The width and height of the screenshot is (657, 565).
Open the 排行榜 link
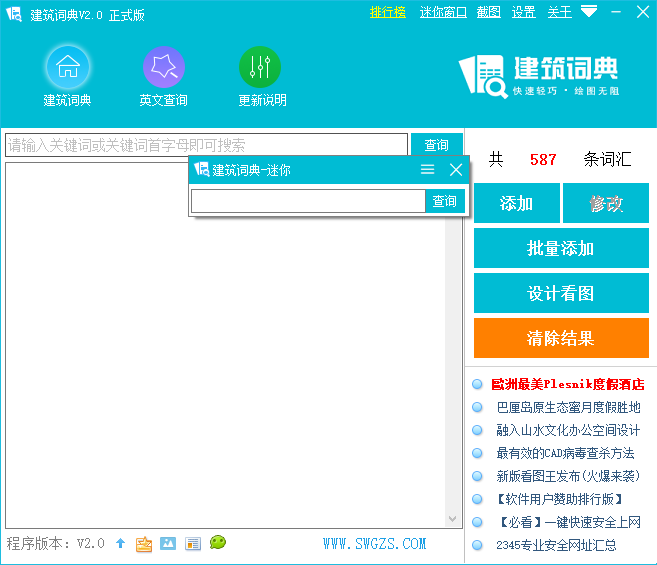388,12
